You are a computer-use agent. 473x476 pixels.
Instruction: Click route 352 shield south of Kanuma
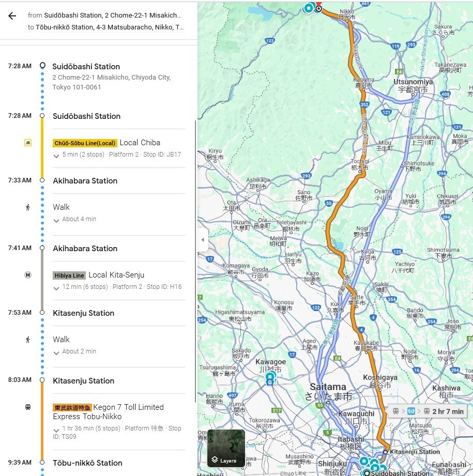364,104
